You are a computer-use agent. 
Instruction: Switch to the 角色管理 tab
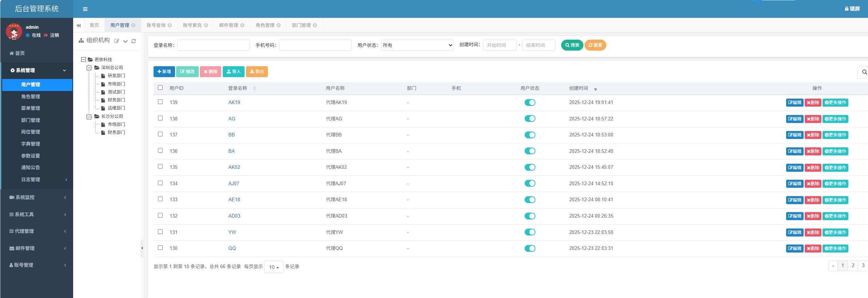tap(265, 25)
